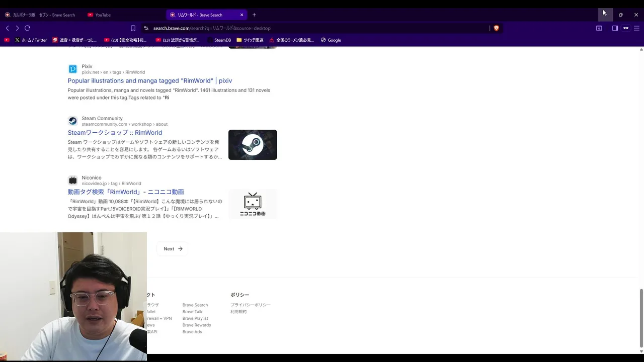Open the SteamDB bookmark
The image size is (644, 362).
(219, 40)
